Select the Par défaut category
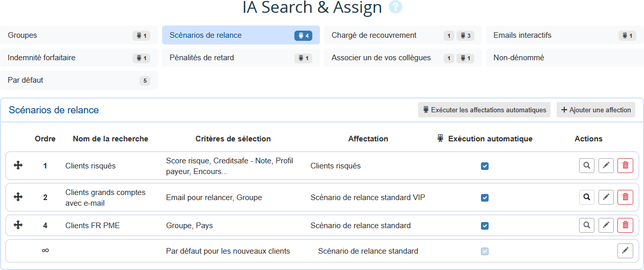 [79, 80]
